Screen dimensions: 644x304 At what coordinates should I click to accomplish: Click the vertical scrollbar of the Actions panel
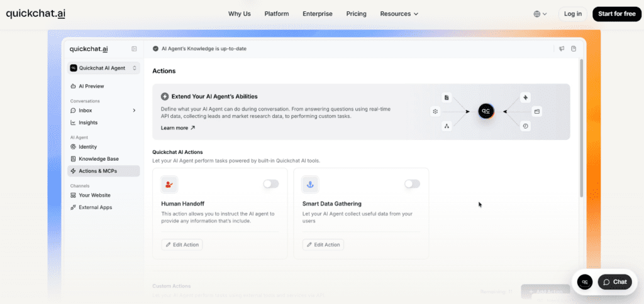pyautogui.click(x=581, y=128)
